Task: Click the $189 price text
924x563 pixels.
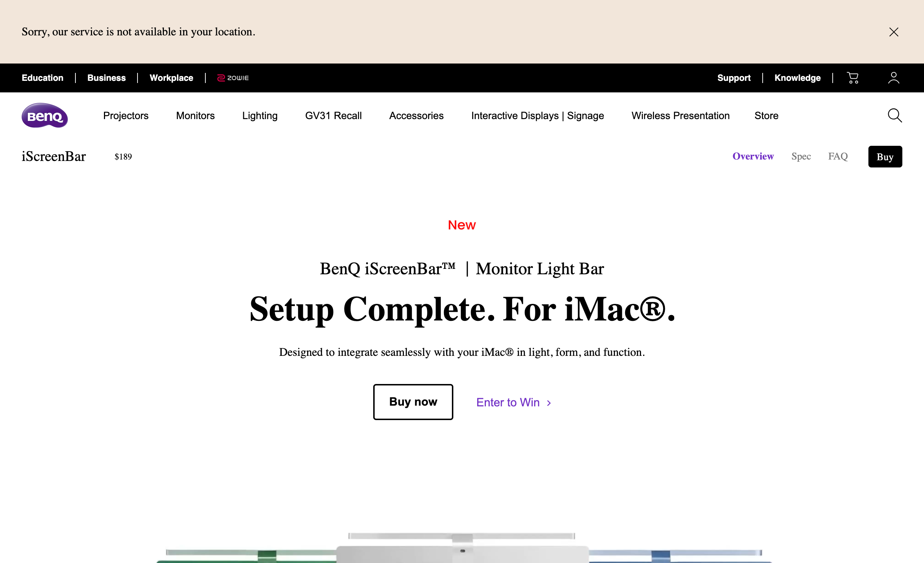Action: [123, 157]
